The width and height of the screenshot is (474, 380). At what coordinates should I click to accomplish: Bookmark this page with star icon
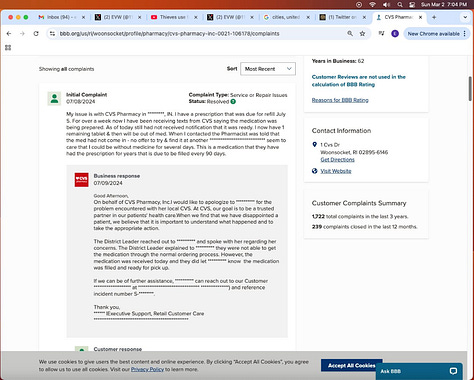click(x=362, y=34)
